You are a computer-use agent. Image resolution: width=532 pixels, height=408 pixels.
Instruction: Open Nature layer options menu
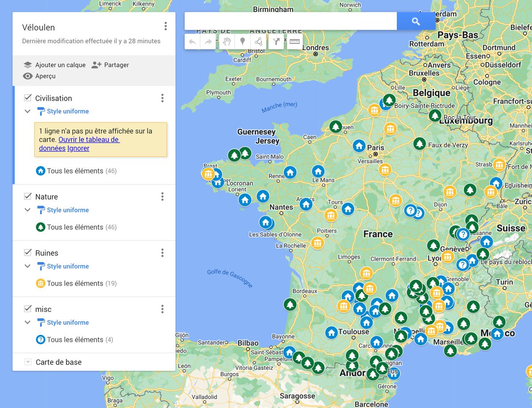162,196
